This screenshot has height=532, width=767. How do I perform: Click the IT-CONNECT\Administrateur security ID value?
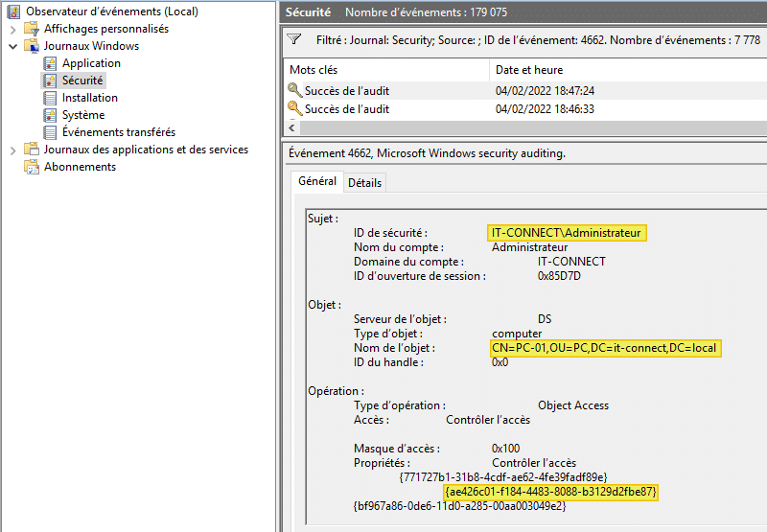[567, 233]
